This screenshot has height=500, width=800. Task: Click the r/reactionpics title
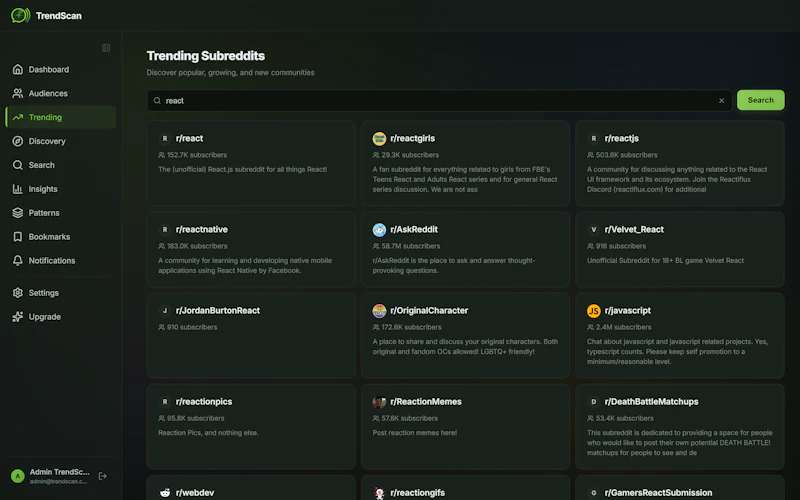[204, 402]
